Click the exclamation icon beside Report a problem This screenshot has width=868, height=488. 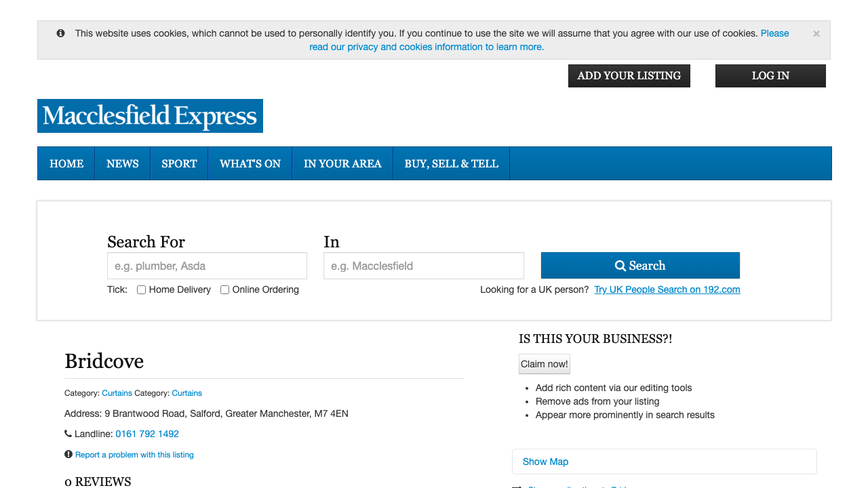click(68, 455)
